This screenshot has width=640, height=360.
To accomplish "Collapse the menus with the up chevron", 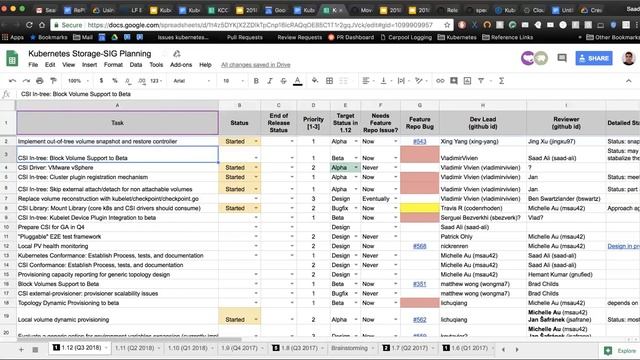I will click(x=628, y=81).
